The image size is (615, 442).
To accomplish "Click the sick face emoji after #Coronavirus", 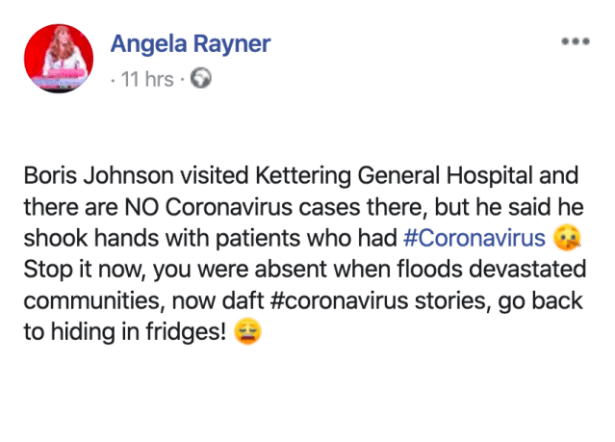I will [x=566, y=239].
